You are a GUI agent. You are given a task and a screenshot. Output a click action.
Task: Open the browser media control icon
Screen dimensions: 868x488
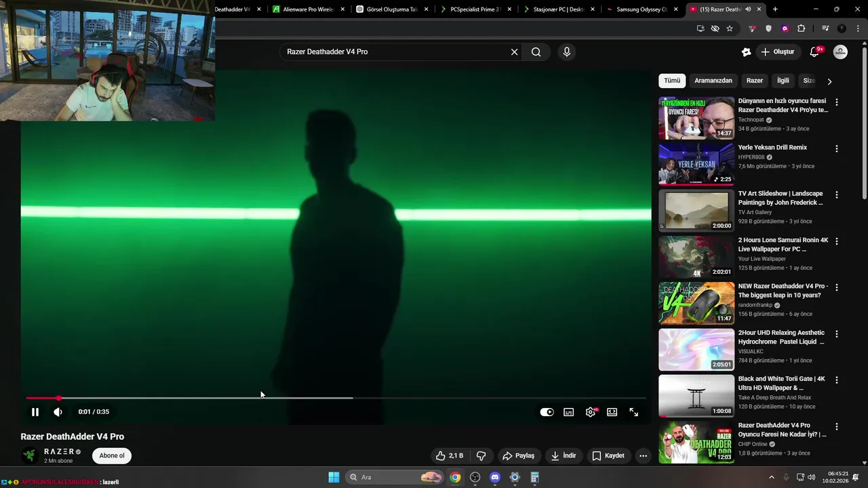[x=825, y=28]
